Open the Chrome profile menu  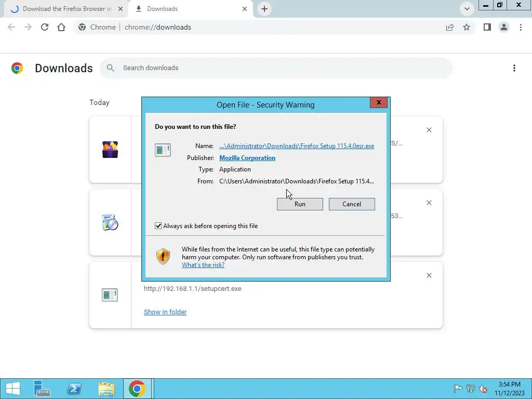pyautogui.click(x=504, y=27)
